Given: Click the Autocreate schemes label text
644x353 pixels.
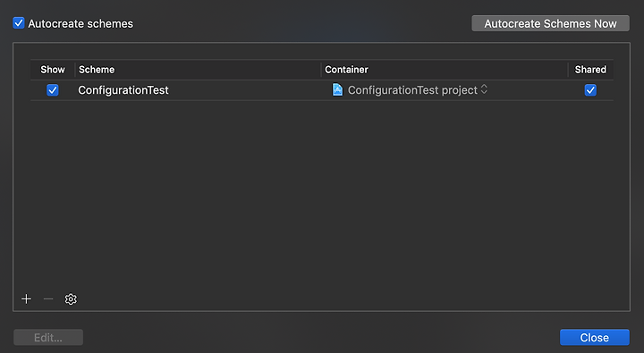Looking at the screenshot, I should click(80, 23).
